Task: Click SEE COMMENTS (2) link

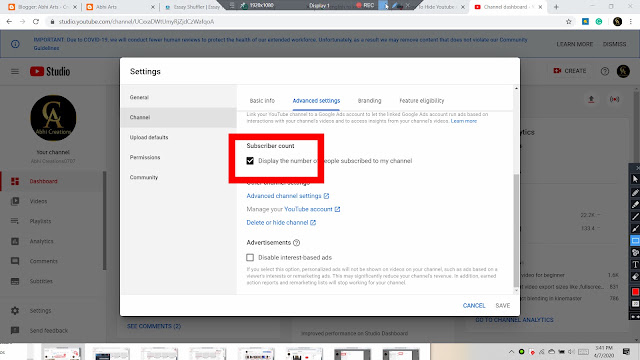Action: point(154,327)
